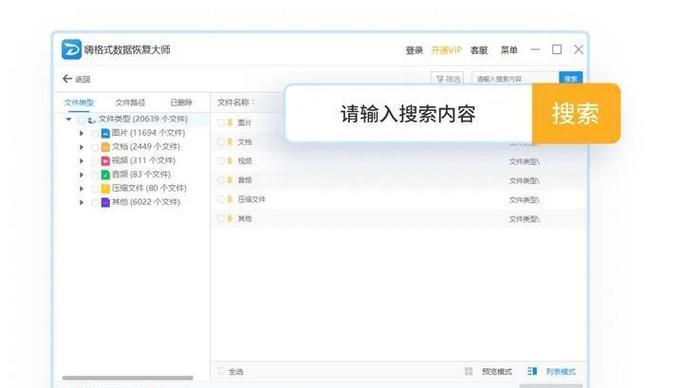Switch to preview mode grid icon
This screenshot has height=388, width=683.
tap(469, 371)
